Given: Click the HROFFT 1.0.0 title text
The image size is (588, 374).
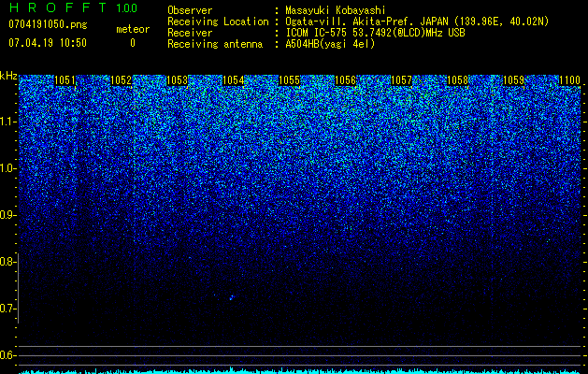Looking at the screenshot, I should tap(73, 7).
